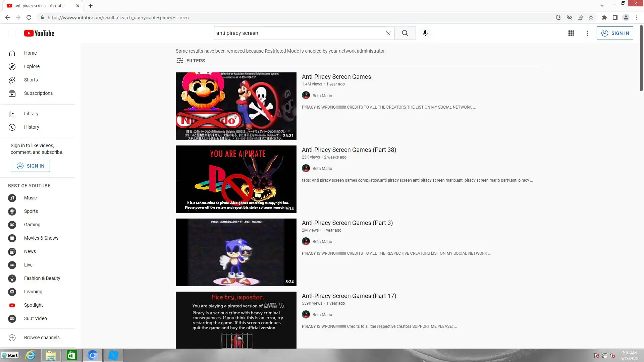Screen dimensions: 644x362
Task: Open the YouTube apps grid icon
Action: (571, 33)
